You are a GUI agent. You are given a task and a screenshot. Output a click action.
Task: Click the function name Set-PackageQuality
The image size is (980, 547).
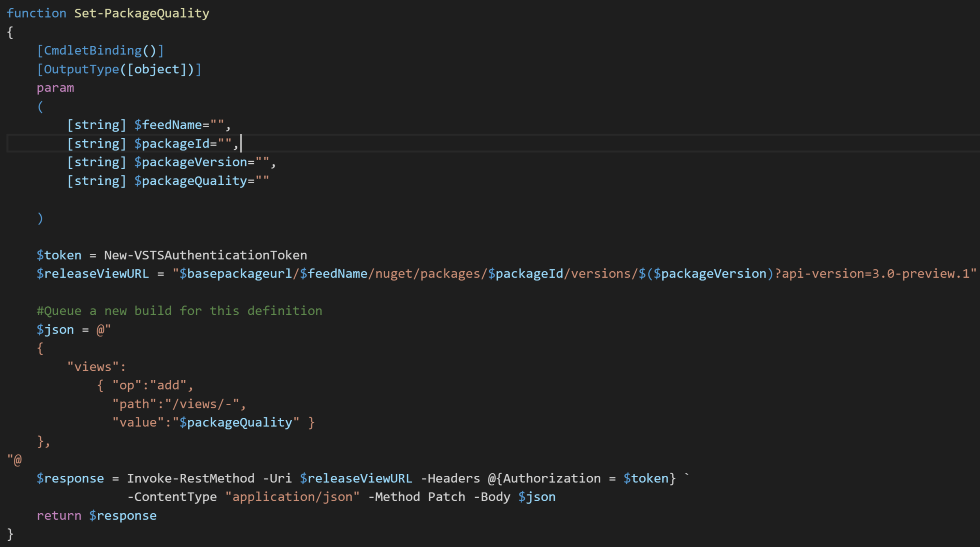click(x=142, y=13)
